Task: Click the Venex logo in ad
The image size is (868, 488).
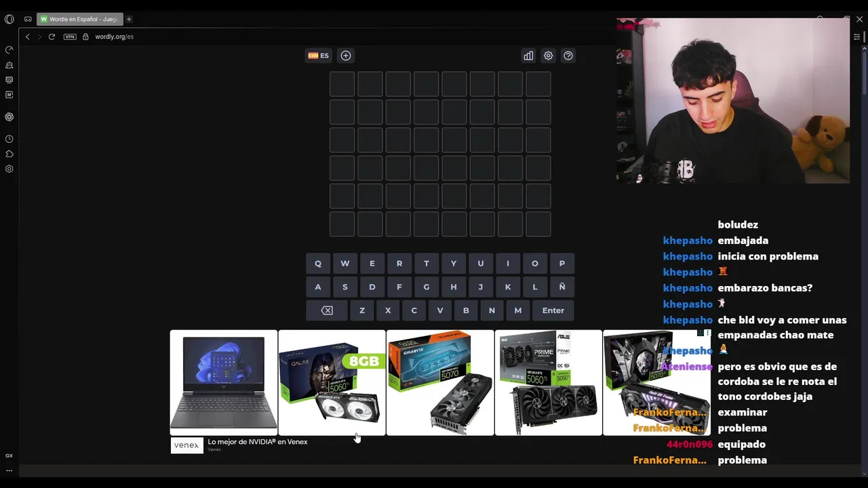Action: [186, 445]
